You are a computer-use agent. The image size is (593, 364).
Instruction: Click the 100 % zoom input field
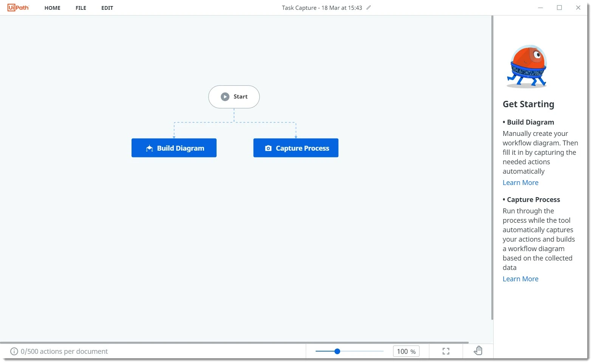(406, 352)
